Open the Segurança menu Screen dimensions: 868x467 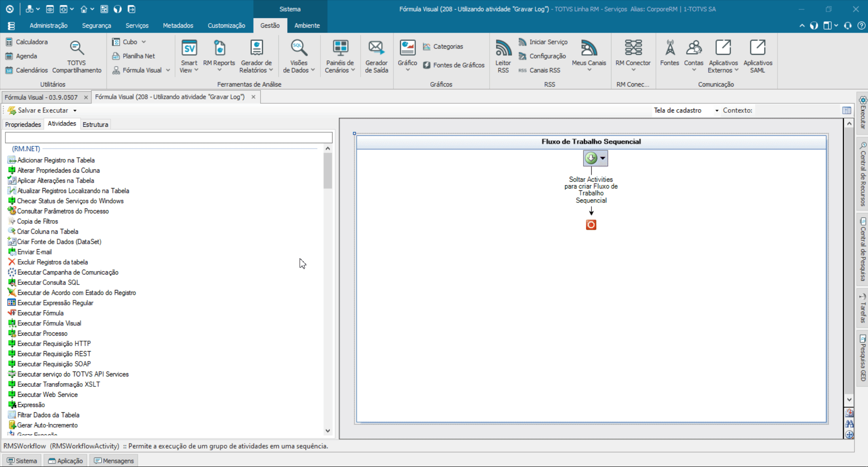click(96, 26)
